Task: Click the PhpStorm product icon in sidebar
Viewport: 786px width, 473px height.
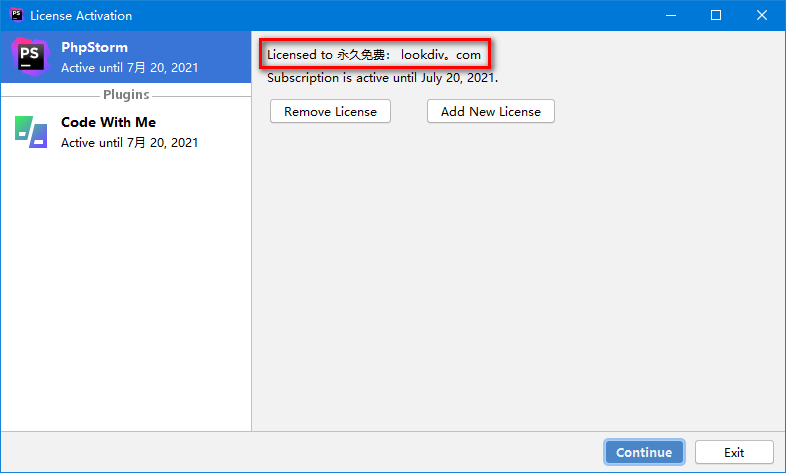Action: [x=31, y=57]
